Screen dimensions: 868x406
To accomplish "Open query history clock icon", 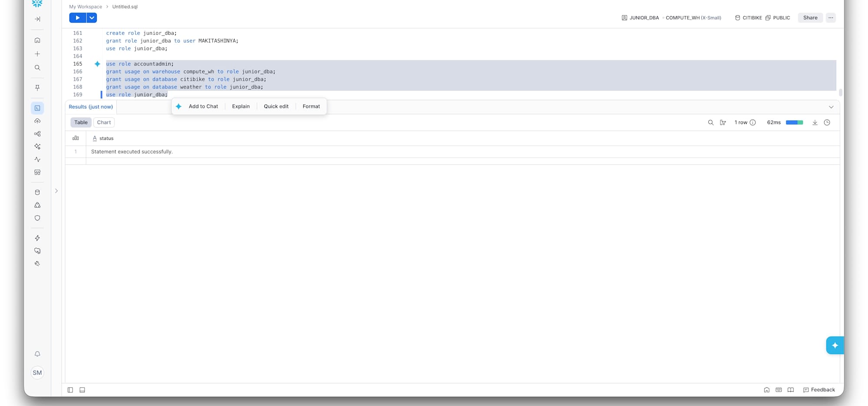I will [x=827, y=122].
